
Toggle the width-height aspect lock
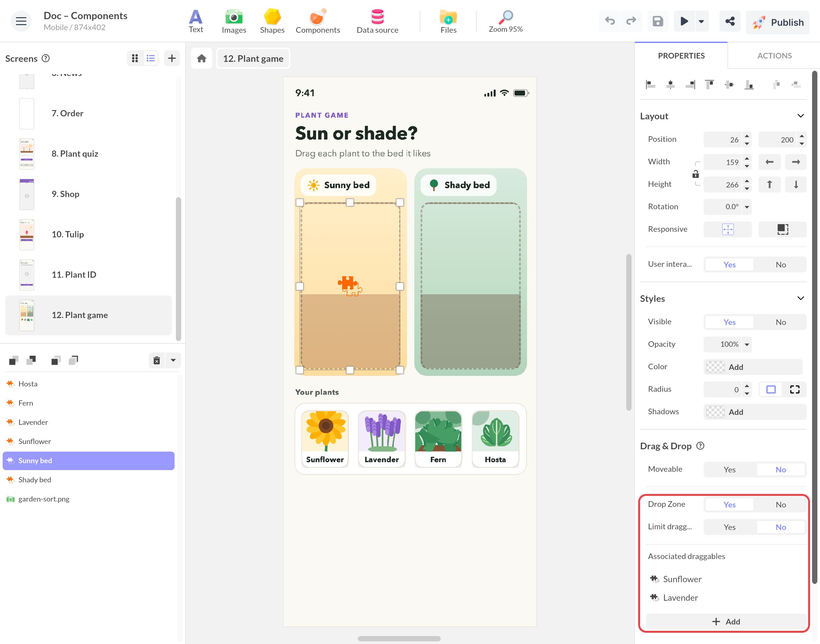696,174
